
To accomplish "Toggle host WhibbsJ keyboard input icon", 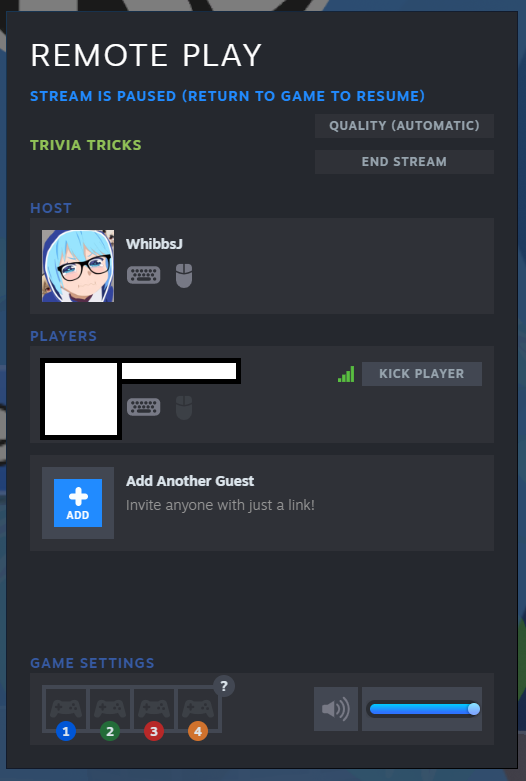I will coord(143,275).
